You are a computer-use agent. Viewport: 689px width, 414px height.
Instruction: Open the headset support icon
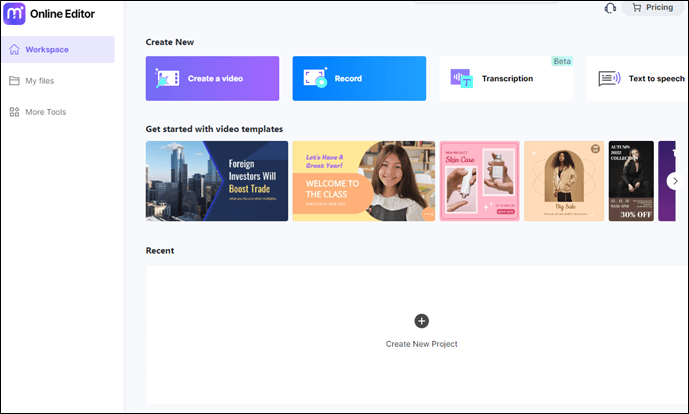click(610, 8)
